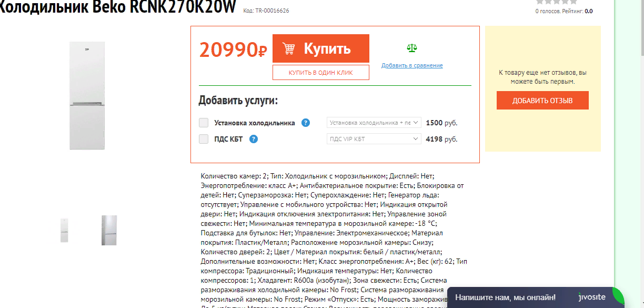
Task: Click the JivoSite chat logo
Action: pyautogui.click(x=592, y=297)
